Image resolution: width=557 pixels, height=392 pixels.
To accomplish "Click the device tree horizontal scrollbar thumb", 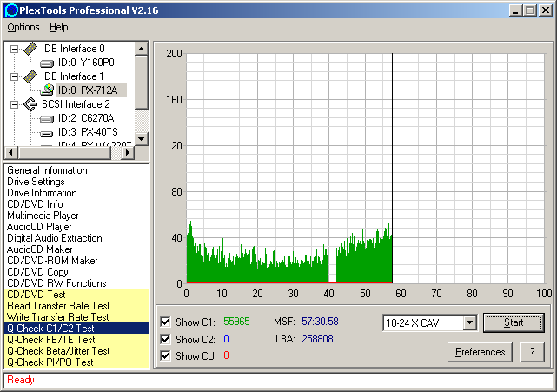I will point(64,152).
